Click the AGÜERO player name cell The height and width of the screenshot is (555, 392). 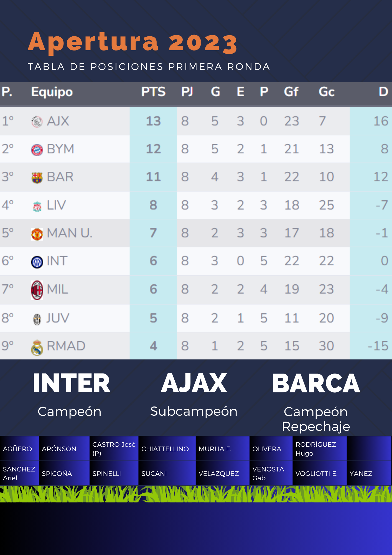(x=18, y=449)
